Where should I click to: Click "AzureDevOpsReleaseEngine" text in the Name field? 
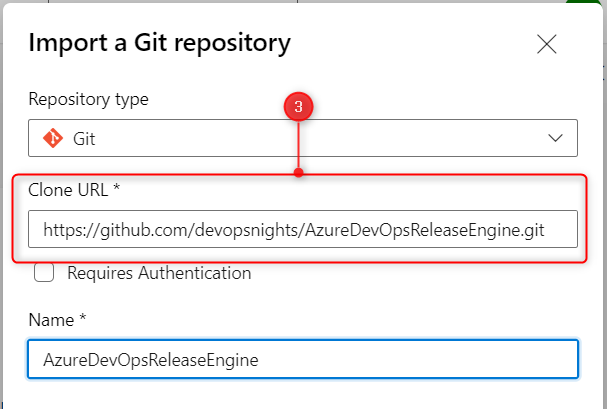coord(144,360)
